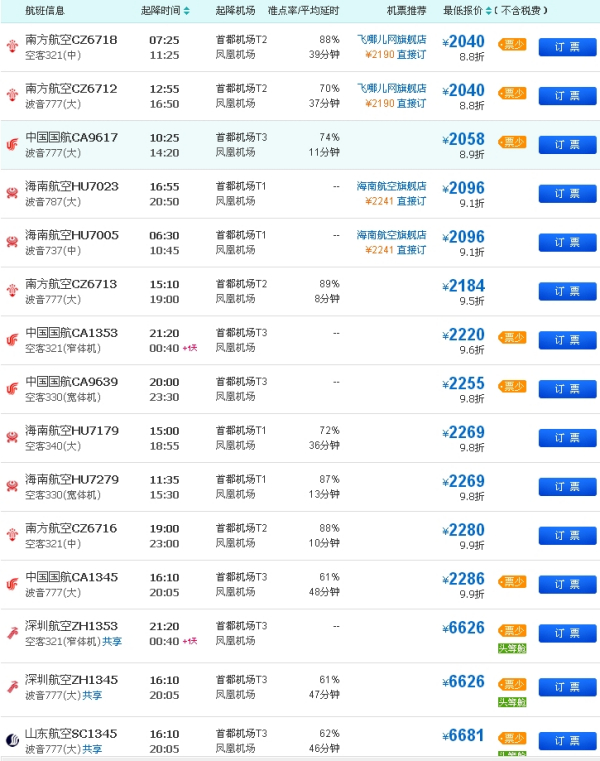Click ¥2058 price for CA9617
Viewport: 600px width, 761px height.
[464, 140]
